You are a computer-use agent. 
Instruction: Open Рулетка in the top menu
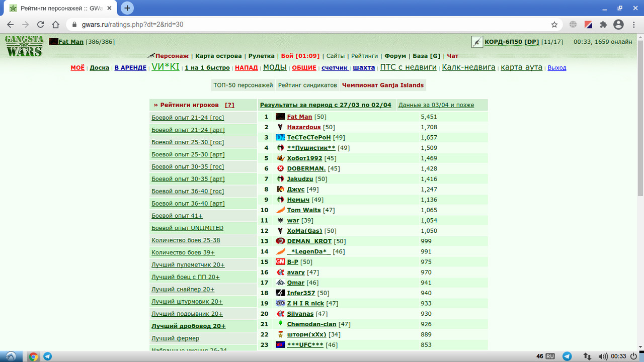coord(261,56)
